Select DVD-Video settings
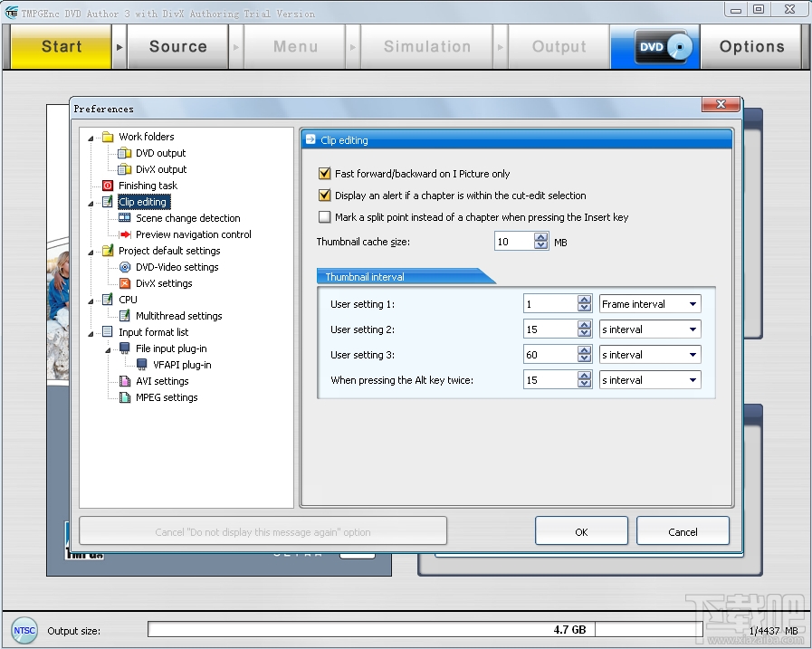Screen dimensions: 812x649 click(x=177, y=267)
